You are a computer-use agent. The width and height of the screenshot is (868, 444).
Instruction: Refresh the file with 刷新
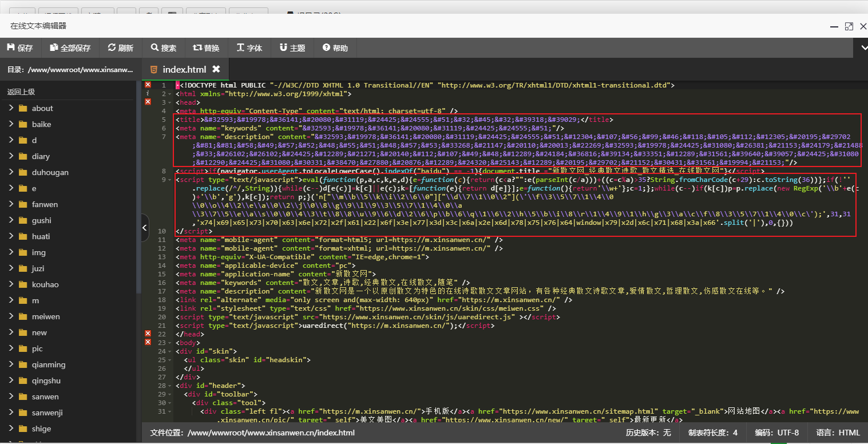pyautogui.click(x=120, y=48)
